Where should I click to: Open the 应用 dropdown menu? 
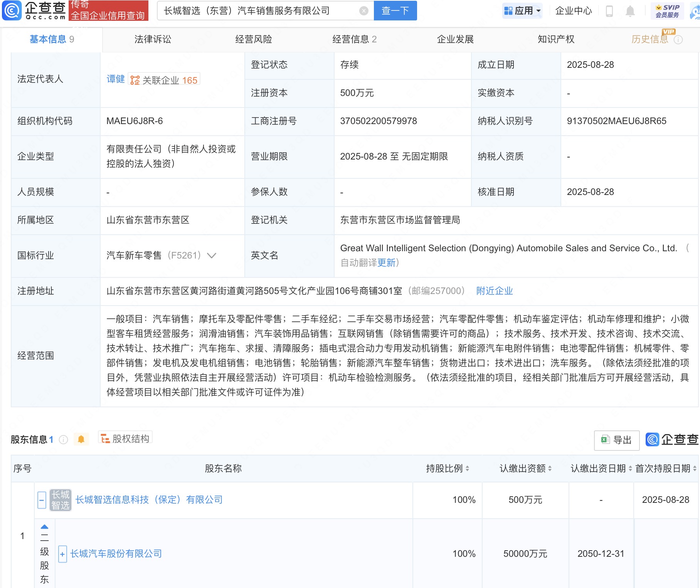[523, 11]
